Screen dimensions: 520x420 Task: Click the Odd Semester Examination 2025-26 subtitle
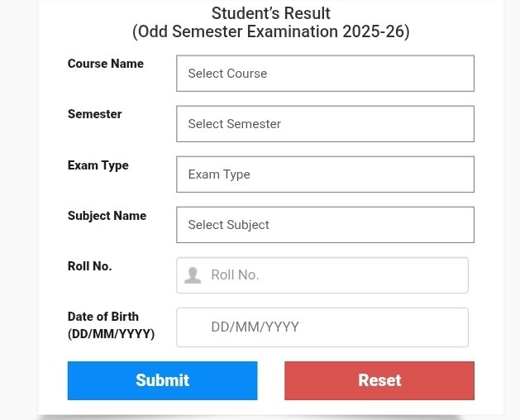click(271, 32)
